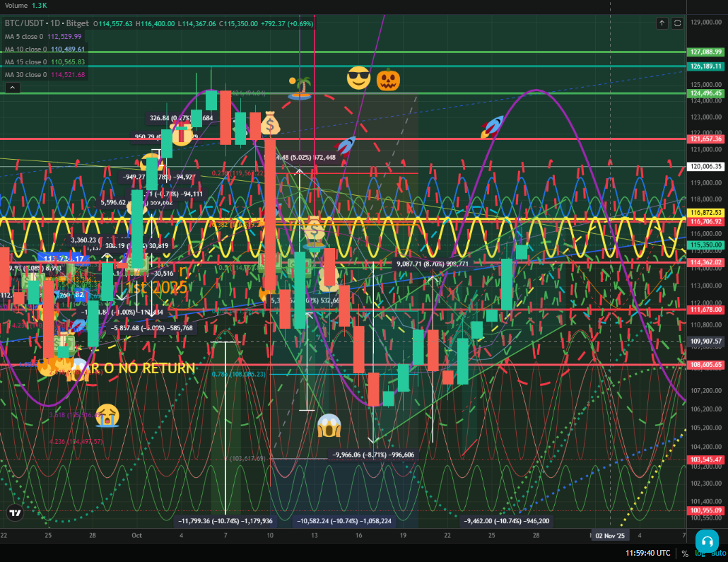Open the headset customer support chat

[706, 540]
